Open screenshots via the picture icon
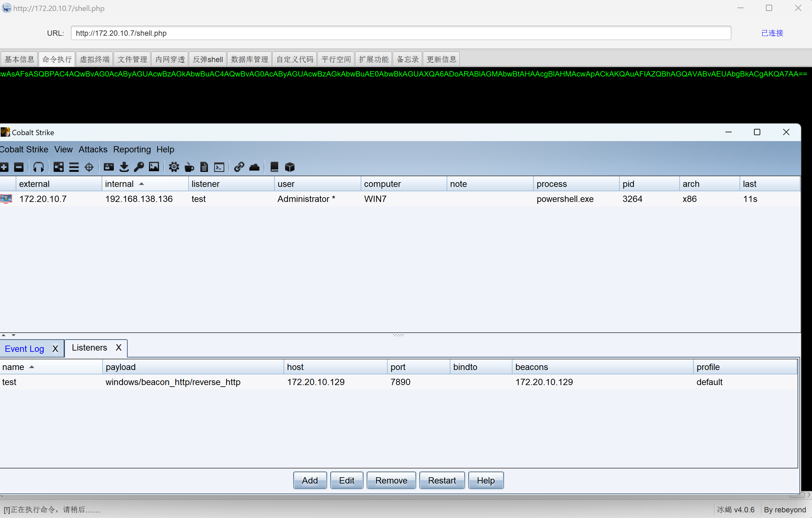This screenshot has width=812, height=518. tap(154, 167)
